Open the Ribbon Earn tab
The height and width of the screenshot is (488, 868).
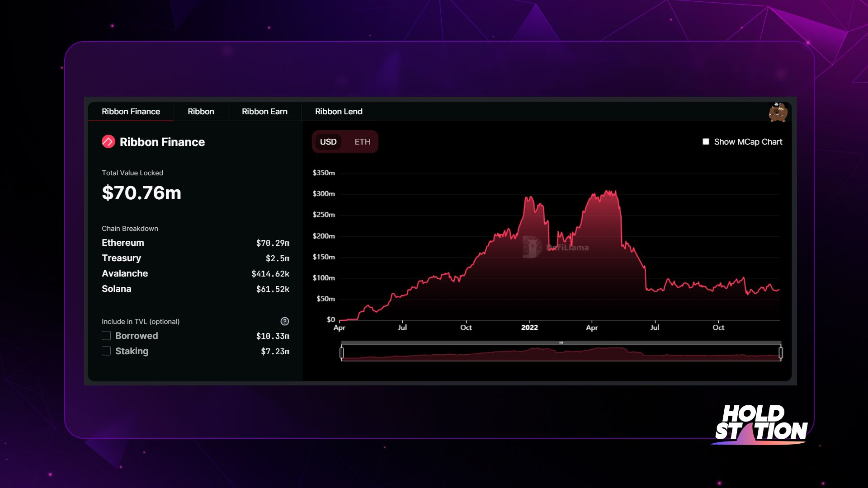(x=264, y=112)
